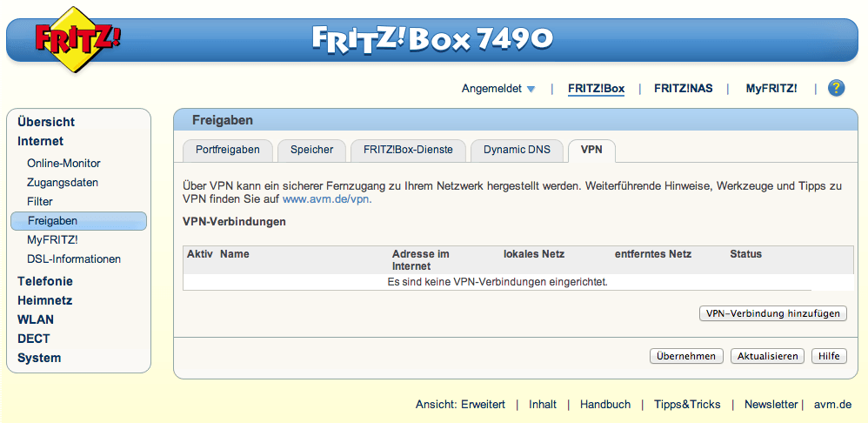Click the lokales Netz column header
868x423 pixels.
point(534,254)
